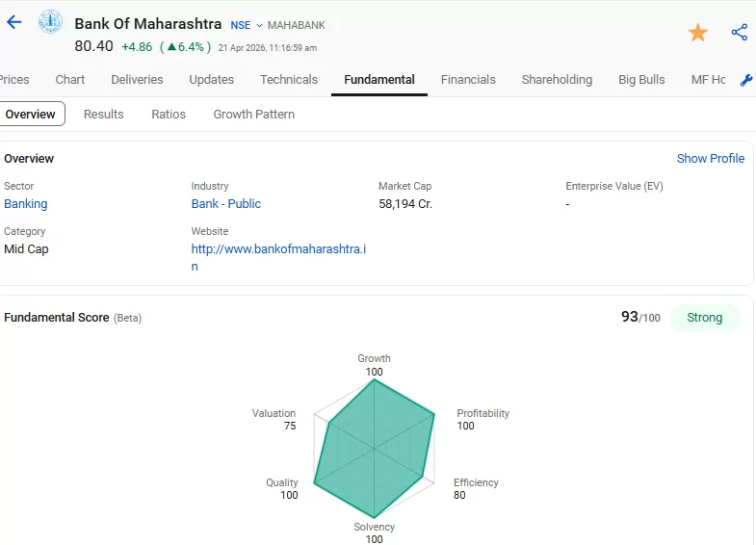Image resolution: width=756 pixels, height=545 pixels.
Task: Open the Financials tab
Action: coord(468,80)
